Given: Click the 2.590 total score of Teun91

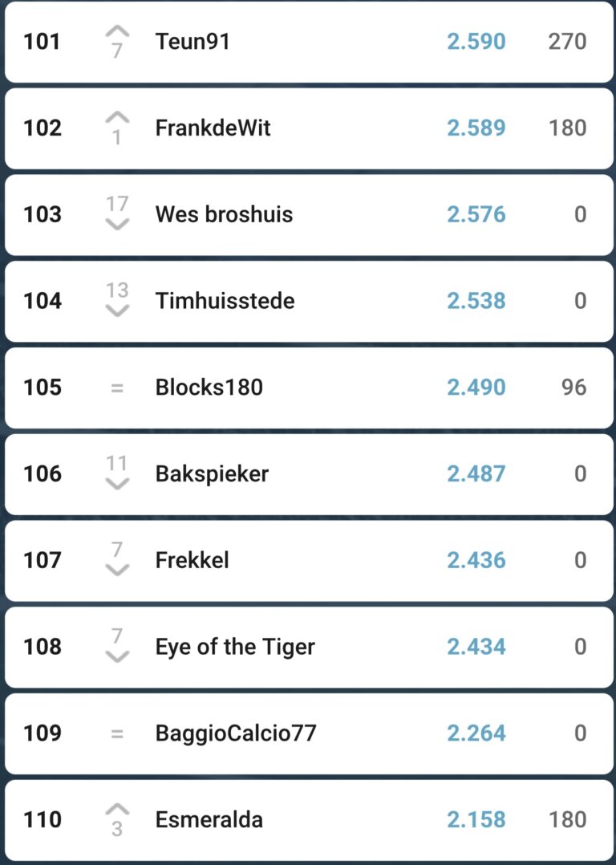Looking at the screenshot, I should click(x=476, y=42).
